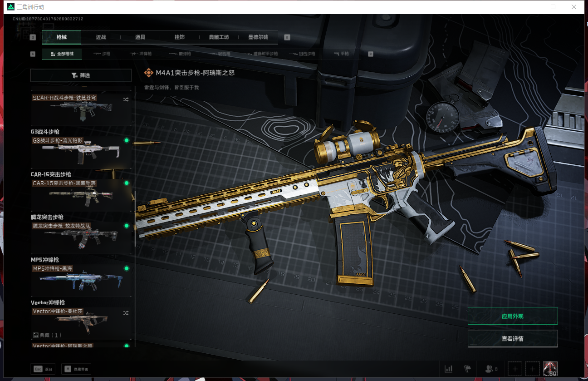The width and height of the screenshot is (588, 381).
Task: Click the M4A1突击步枪-阿瑞斯之怒 title text
Action: click(195, 73)
